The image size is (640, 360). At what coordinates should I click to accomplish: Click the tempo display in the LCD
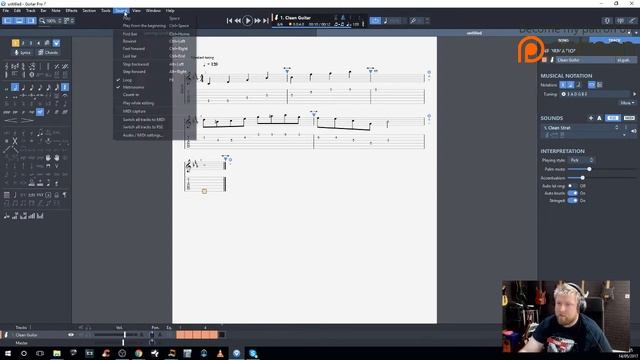[x=353, y=24]
